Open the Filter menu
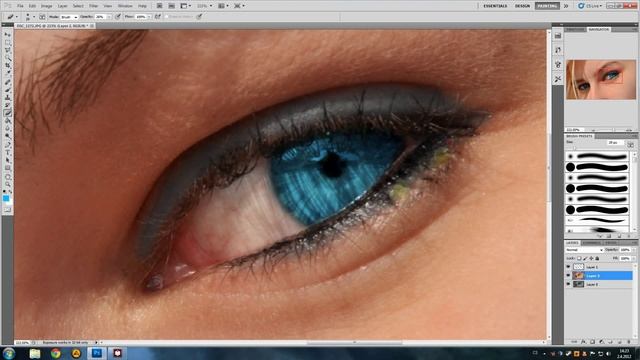Viewport: 640px width, 360px height. point(93,6)
